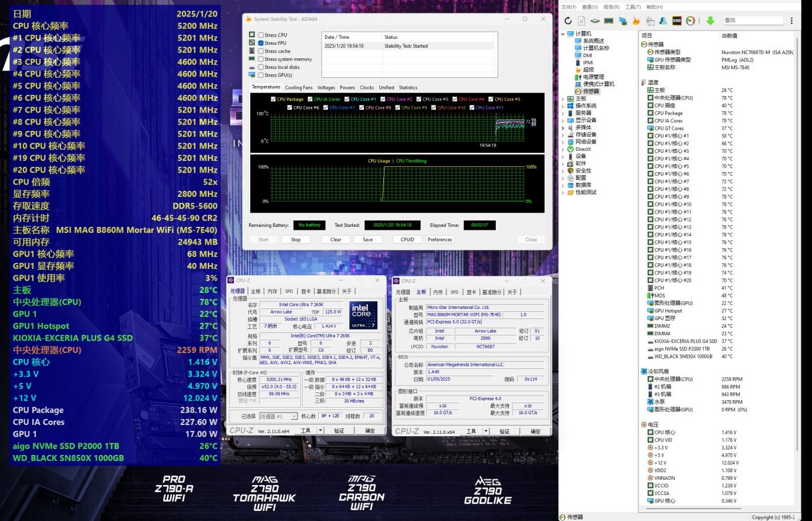The height and width of the screenshot is (521, 812).
Task: Select the 系统概述 tree item
Action: pyautogui.click(x=589, y=41)
